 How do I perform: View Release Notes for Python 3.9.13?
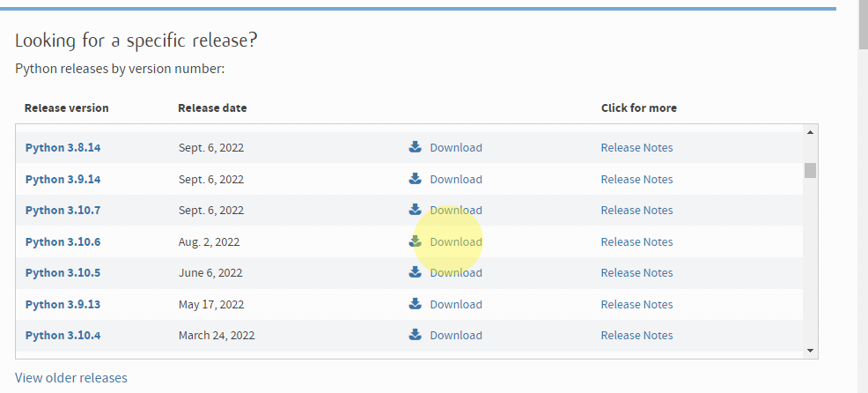coord(637,305)
